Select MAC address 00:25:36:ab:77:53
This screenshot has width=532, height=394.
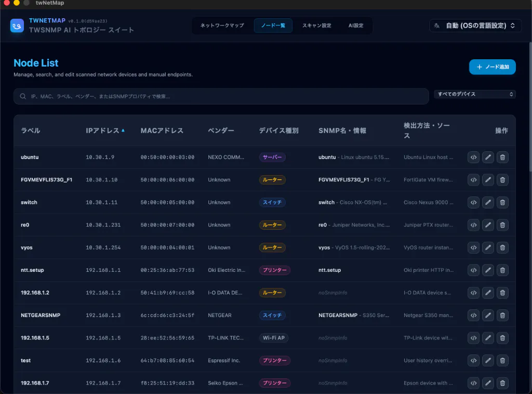click(x=168, y=270)
